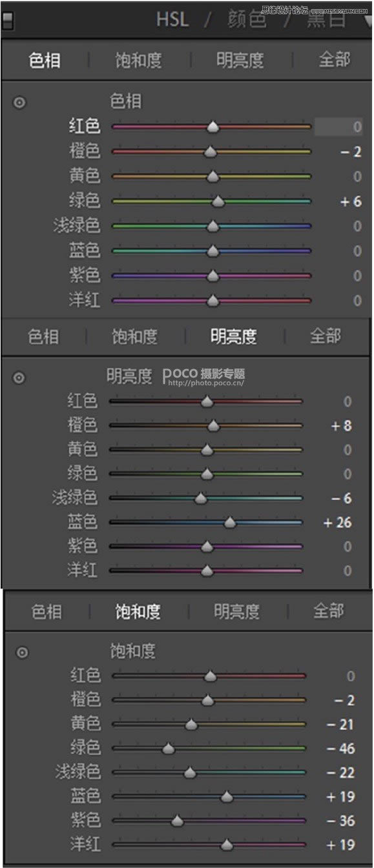Select HSL mode in the panel header

(172, 19)
